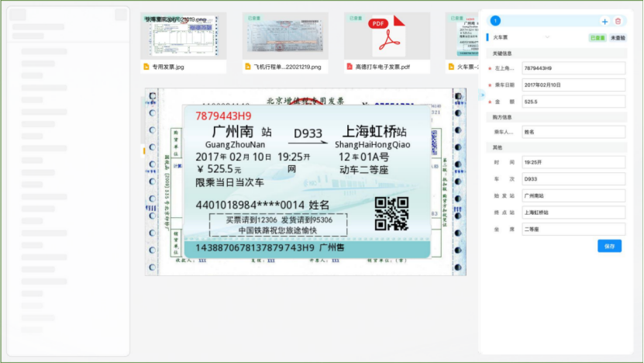Click the 金额 field showing 525.5
644x363 pixels.
[573, 102]
